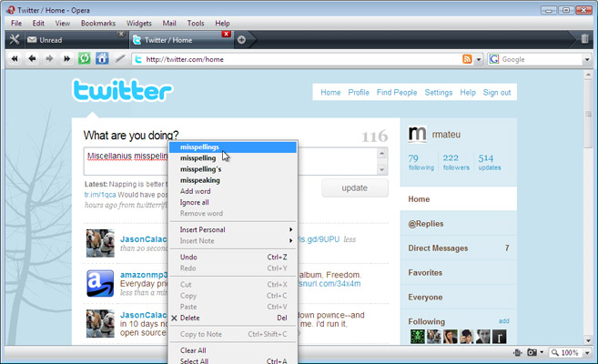Open the Bookmarks menu
Viewport: 598px width, 364px height.
click(96, 22)
